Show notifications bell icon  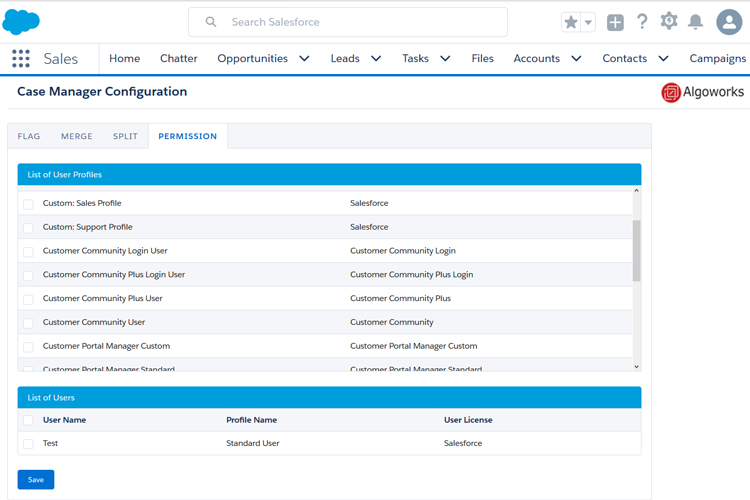tap(695, 22)
